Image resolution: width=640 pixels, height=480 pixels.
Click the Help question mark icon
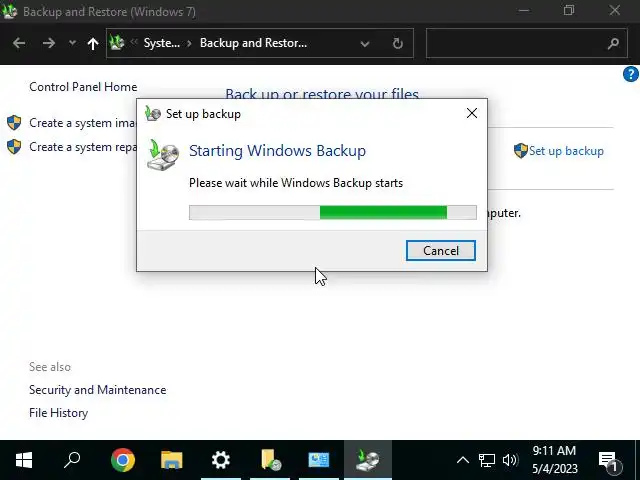point(631,74)
